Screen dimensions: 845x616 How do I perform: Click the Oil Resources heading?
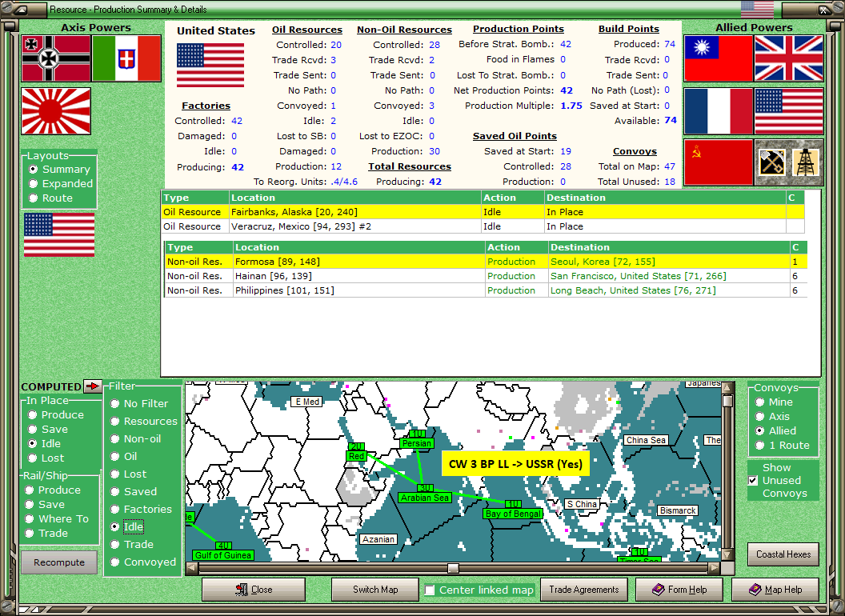tap(307, 30)
